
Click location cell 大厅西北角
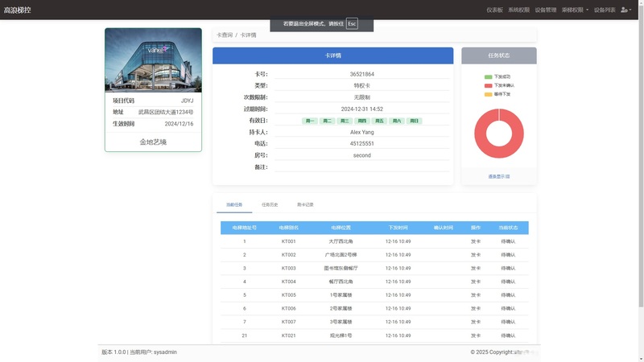coord(341,241)
